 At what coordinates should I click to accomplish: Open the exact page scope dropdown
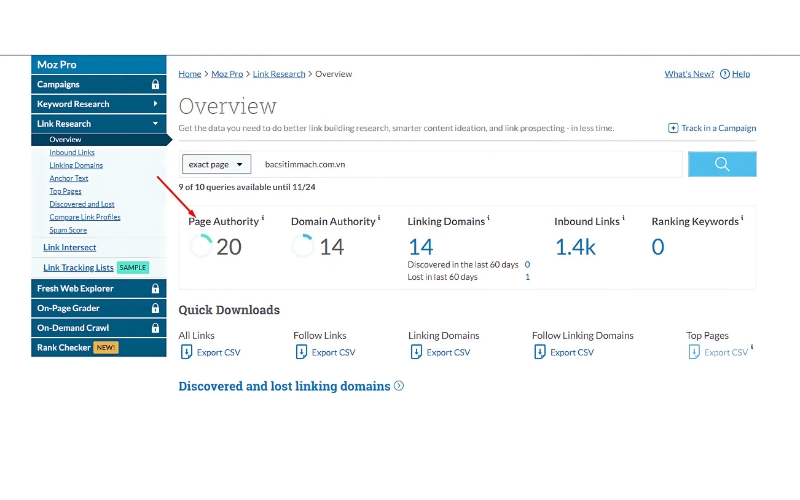(x=216, y=164)
